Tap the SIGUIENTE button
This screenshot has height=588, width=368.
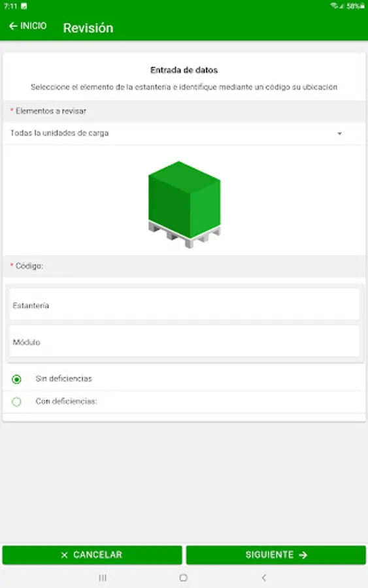tap(276, 555)
